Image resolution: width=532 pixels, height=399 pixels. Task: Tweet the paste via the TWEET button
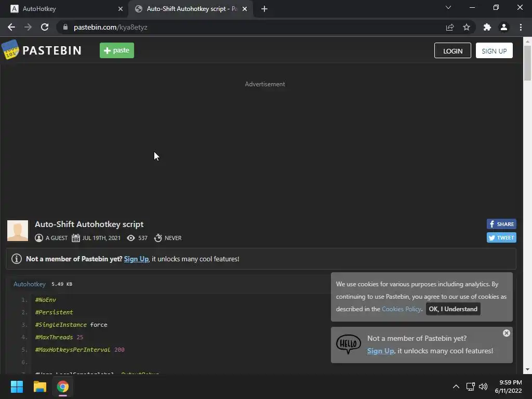click(501, 237)
